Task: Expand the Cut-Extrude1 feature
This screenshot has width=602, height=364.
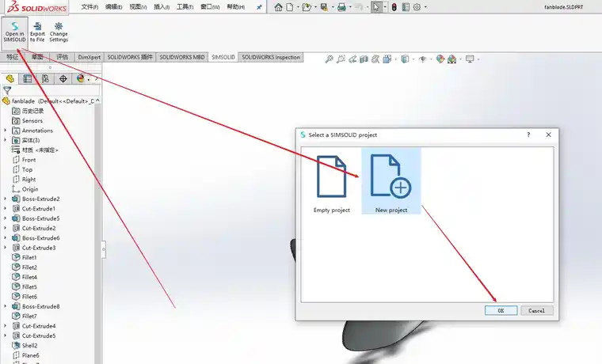Action: click(x=6, y=209)
